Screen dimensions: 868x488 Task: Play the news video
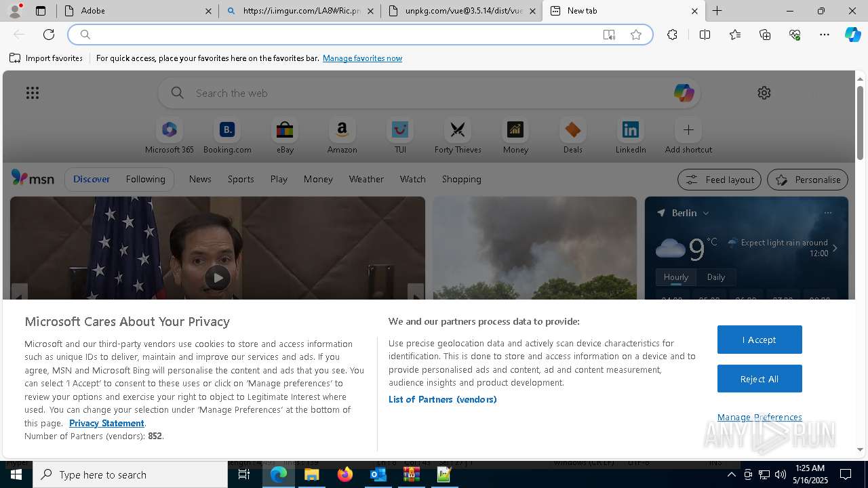tap(217, 278)
